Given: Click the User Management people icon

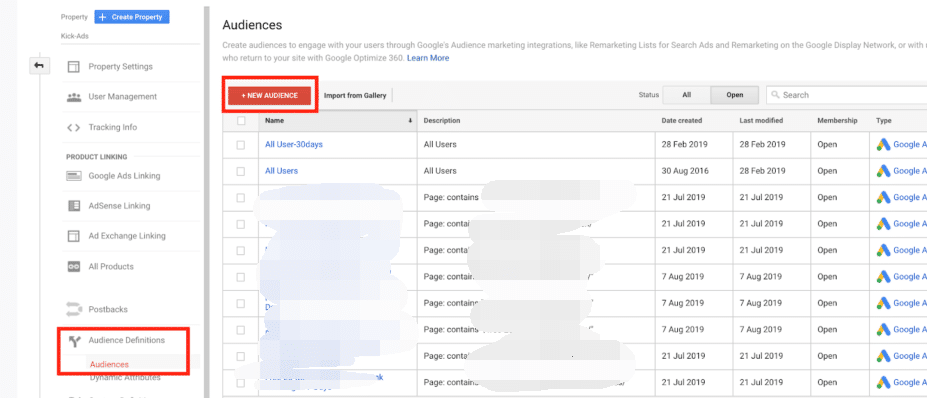Looking at the screenshot, I should point(73,96).
